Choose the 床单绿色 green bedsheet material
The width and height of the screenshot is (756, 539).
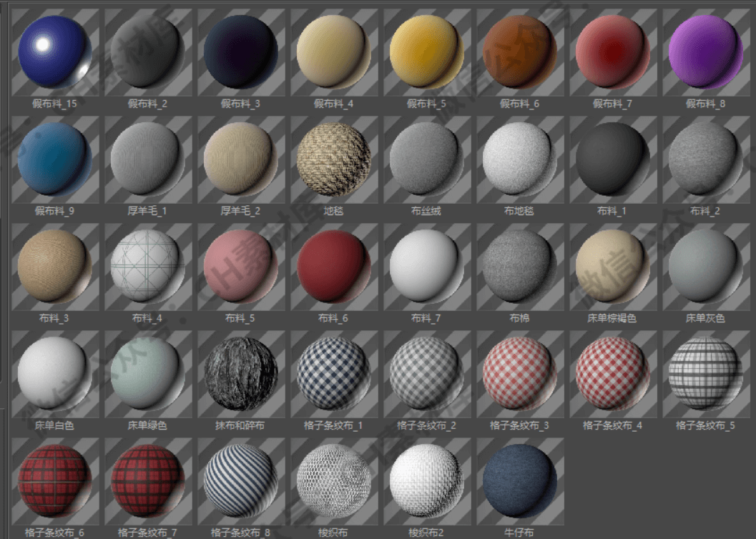coord(147,373)
